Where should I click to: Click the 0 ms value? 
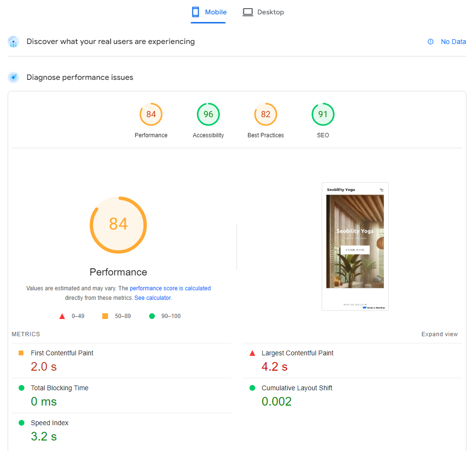[x=43, y=401]
